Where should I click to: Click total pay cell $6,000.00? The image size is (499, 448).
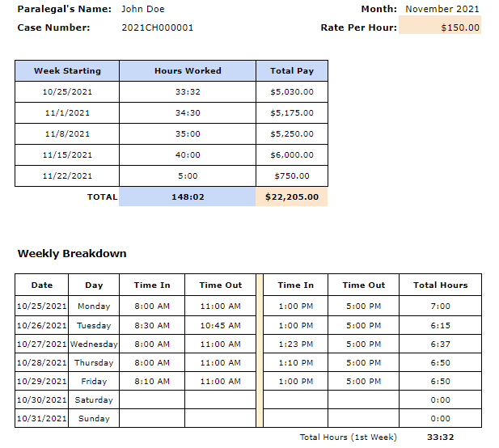tap(292, 155)
